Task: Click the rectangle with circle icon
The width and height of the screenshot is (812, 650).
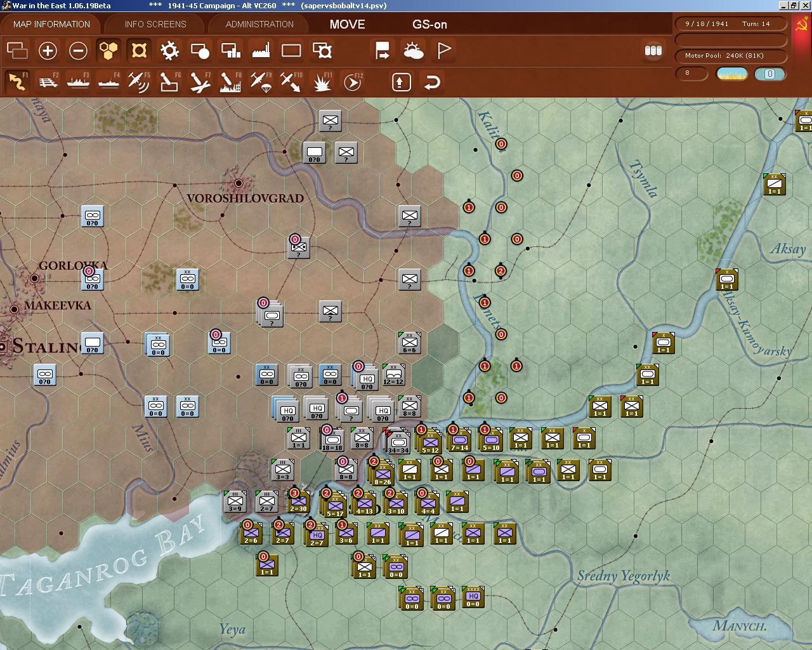Action: click(200, 50)
